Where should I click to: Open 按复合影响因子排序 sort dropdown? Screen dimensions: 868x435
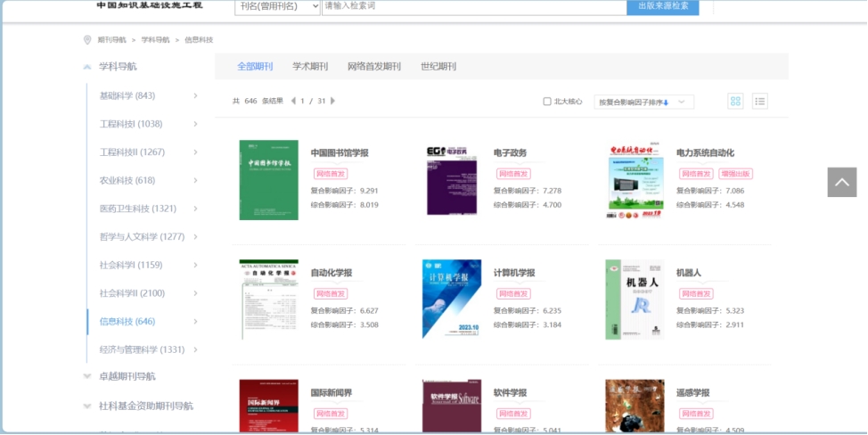643,103
